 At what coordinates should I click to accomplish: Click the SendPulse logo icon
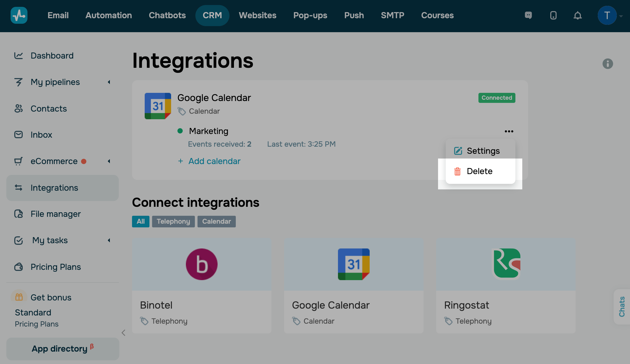point(19,15)
